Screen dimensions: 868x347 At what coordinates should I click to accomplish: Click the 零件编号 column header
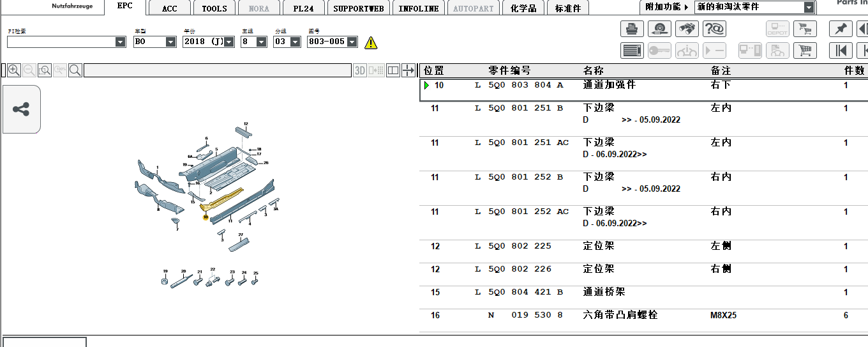pyautogui.click(x=509, y=70)
